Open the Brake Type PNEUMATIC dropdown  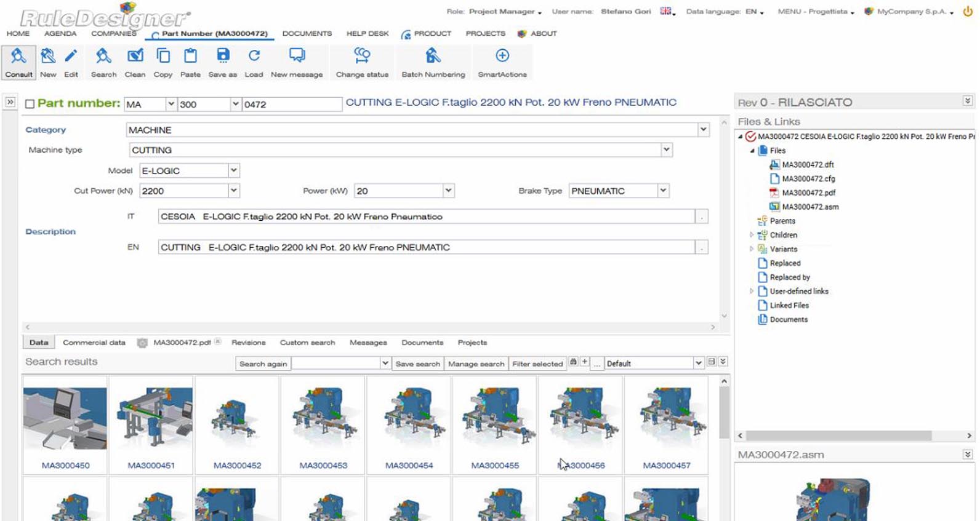[663, 191]
